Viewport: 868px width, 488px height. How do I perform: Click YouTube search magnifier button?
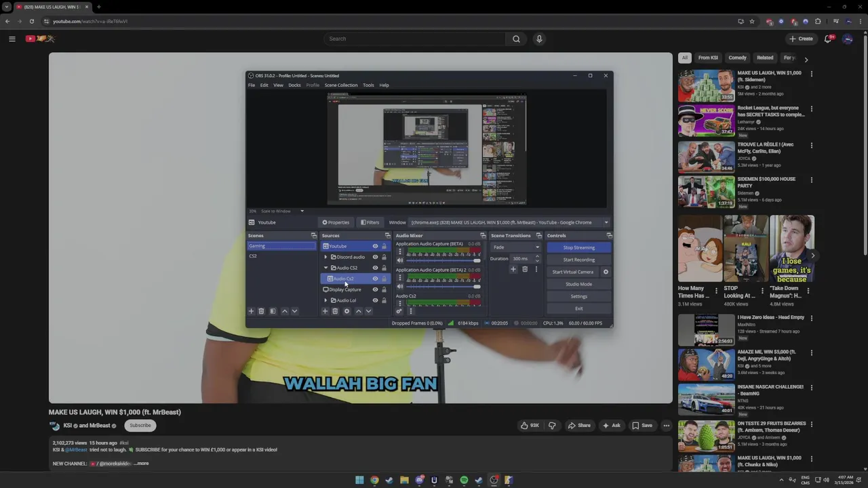[x=516, y=39]
